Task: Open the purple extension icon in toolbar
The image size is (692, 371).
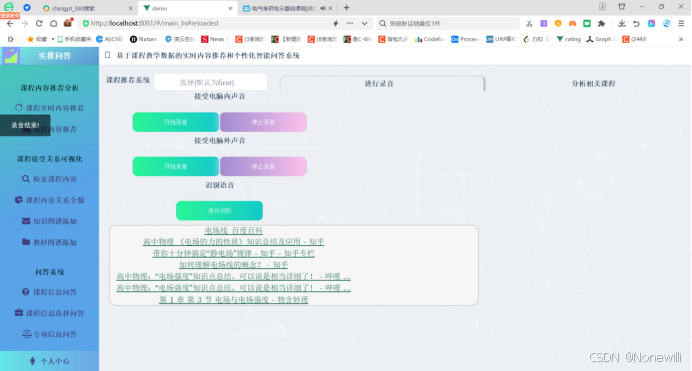Action: 544,23
